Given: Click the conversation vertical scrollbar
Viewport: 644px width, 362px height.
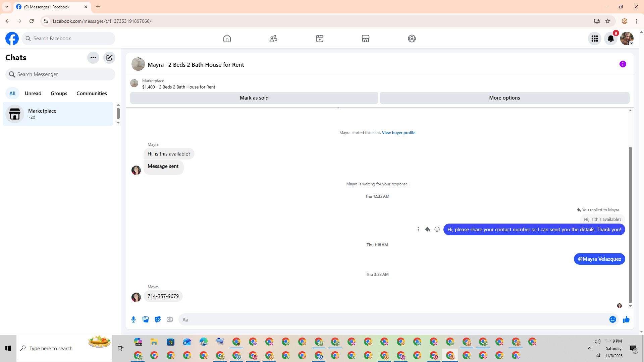Looking at the screenshot, I should click(630, 225).
